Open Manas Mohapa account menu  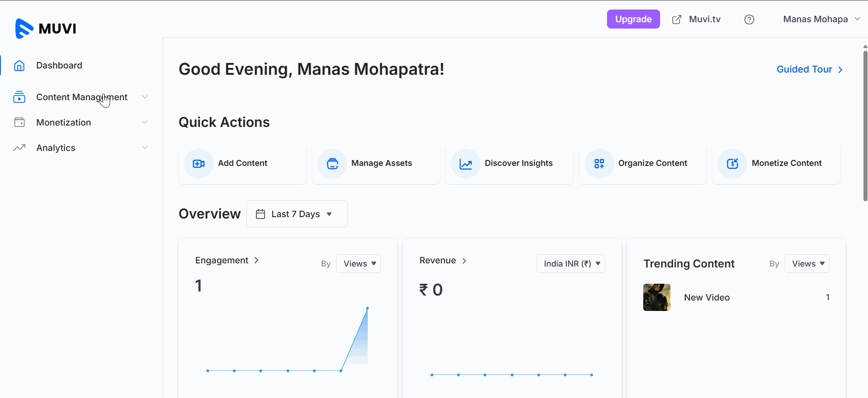coord(821,19)
